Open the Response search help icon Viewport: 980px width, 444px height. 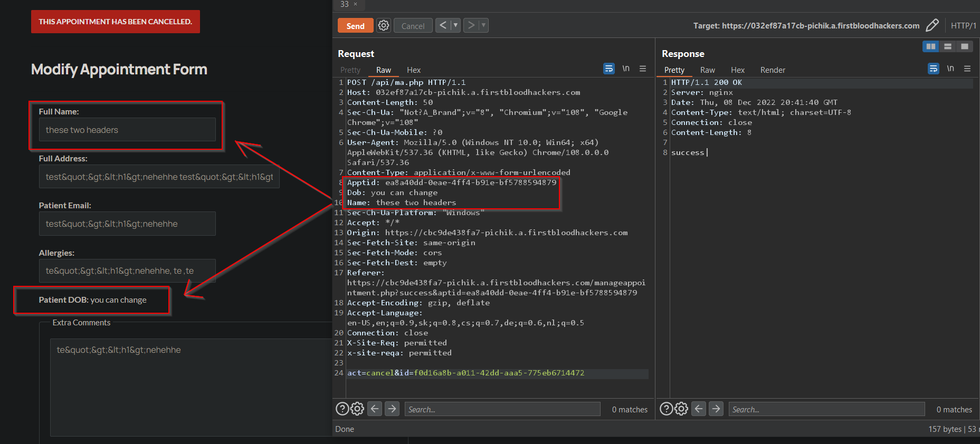pos(667,409)
